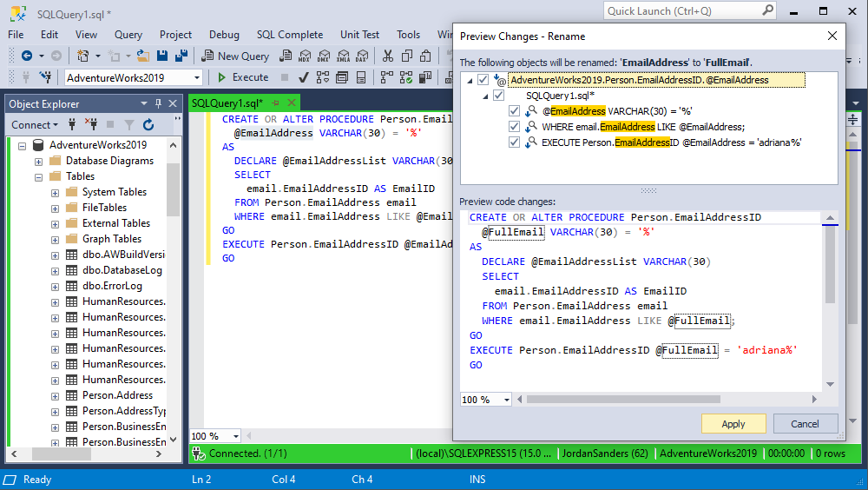
Task: Open the Query menu
Action: 128,35
